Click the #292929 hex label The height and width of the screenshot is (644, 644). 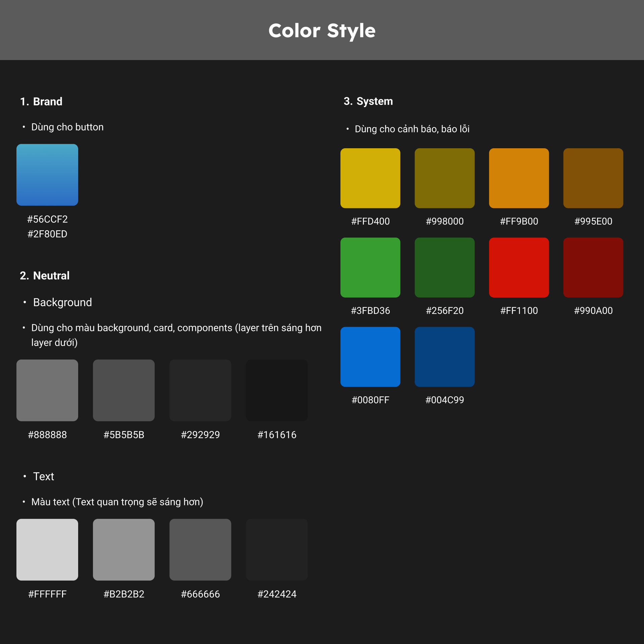pyautogui.click(x=200, y=435)
